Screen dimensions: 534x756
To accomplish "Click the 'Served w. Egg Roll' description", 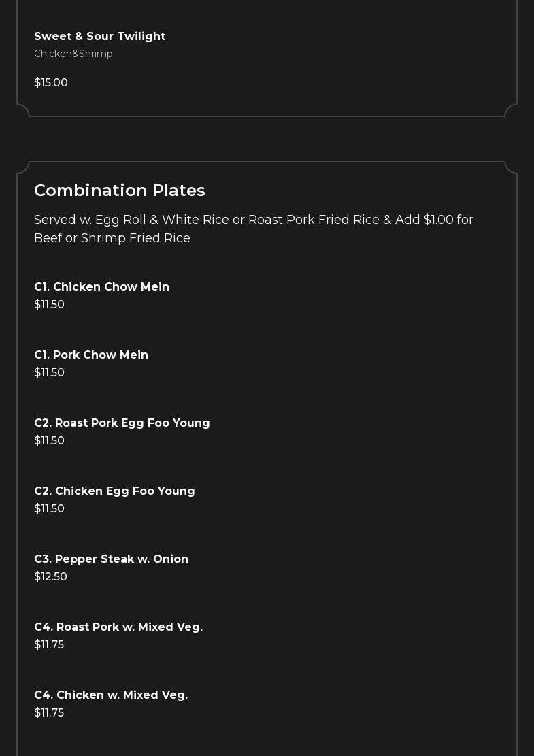I will 253,229.
